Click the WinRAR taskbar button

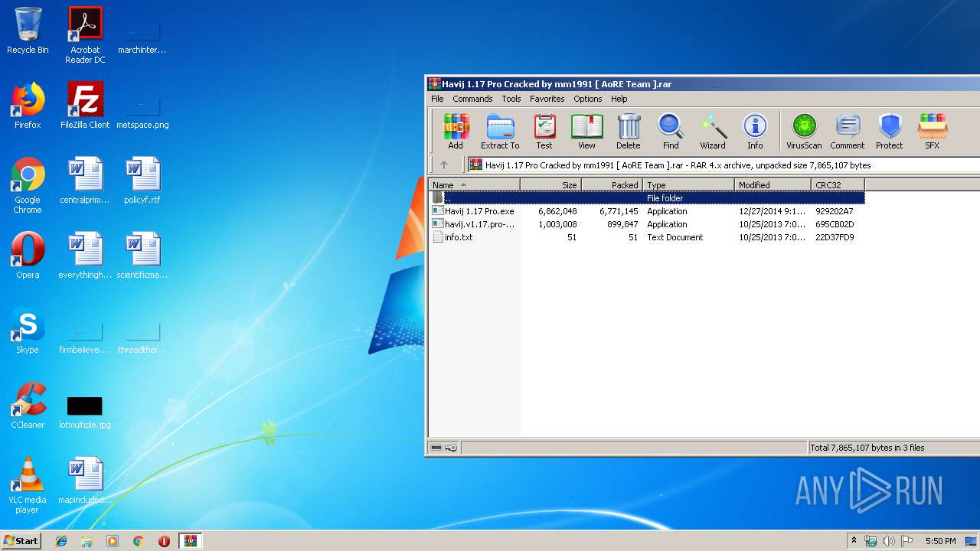(190, 541)
